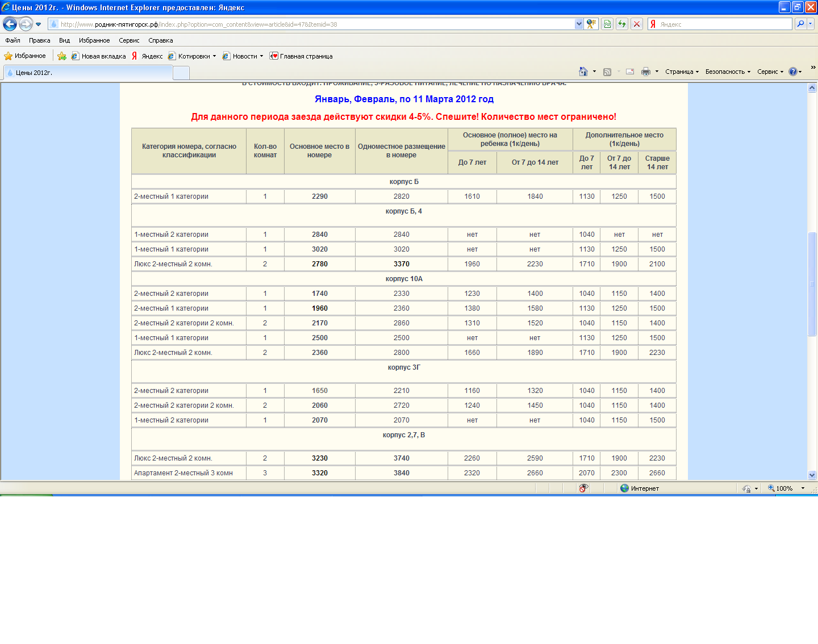Click the Home page house icon
The image size is (818, 644).
[583, 72]
